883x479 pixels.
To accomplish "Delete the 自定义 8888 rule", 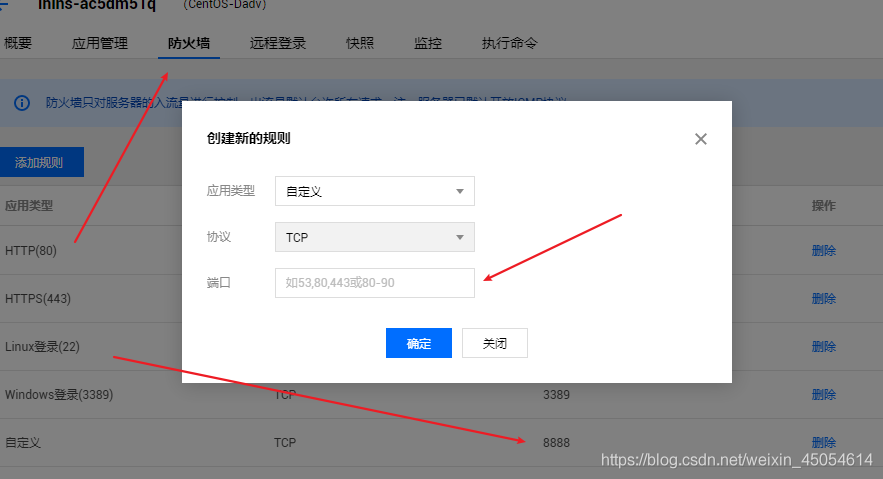I will point(823,442).
